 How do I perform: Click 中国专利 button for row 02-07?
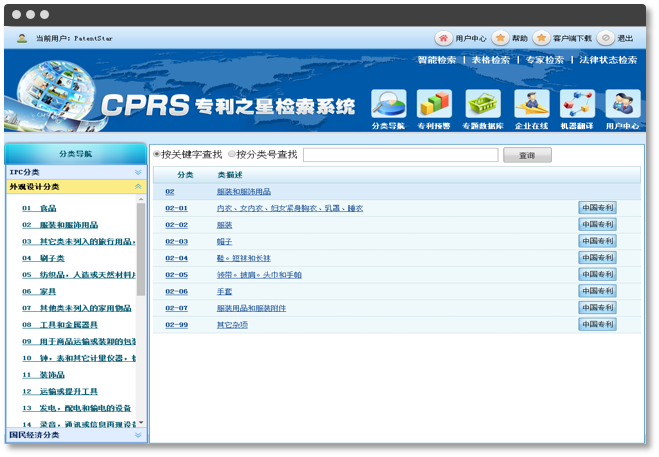click(x=597, y=308)
